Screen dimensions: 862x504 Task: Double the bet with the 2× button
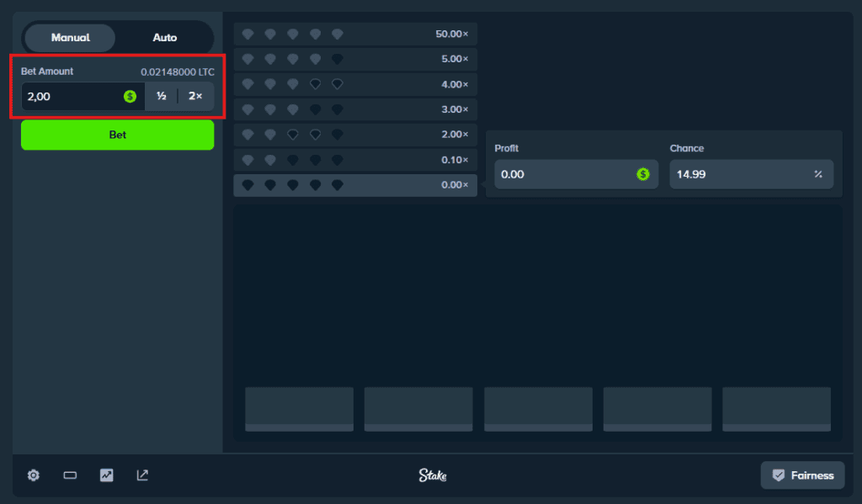coord(195,96)
